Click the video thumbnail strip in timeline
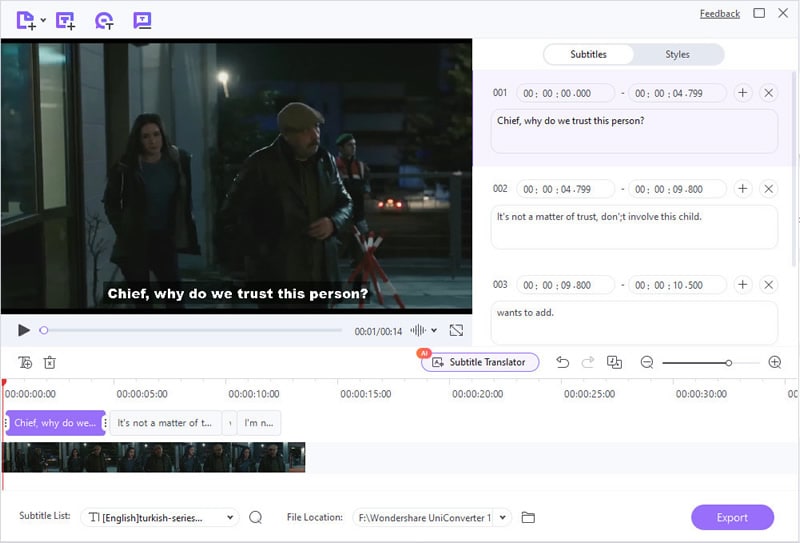 pyautogui.click(x=154, y=457)
